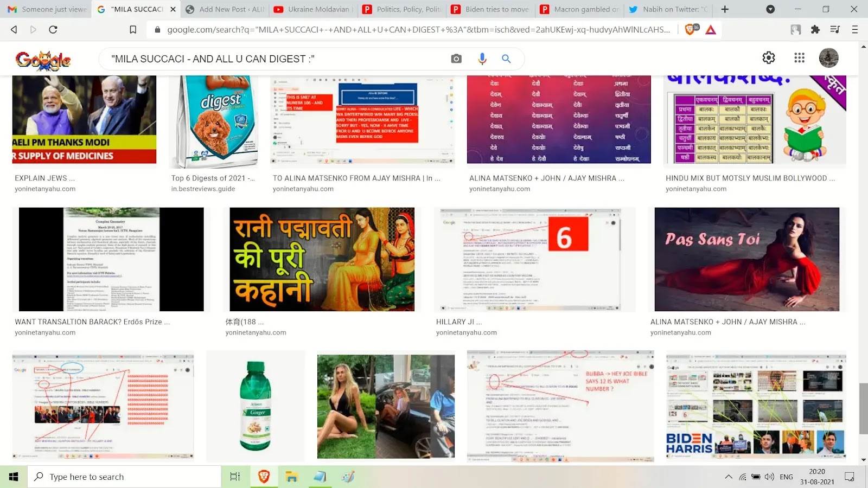This screenshot has width=868, height=488.
Task: Expand the tab list dropdown arrow
Action: [x=770, y=9]
